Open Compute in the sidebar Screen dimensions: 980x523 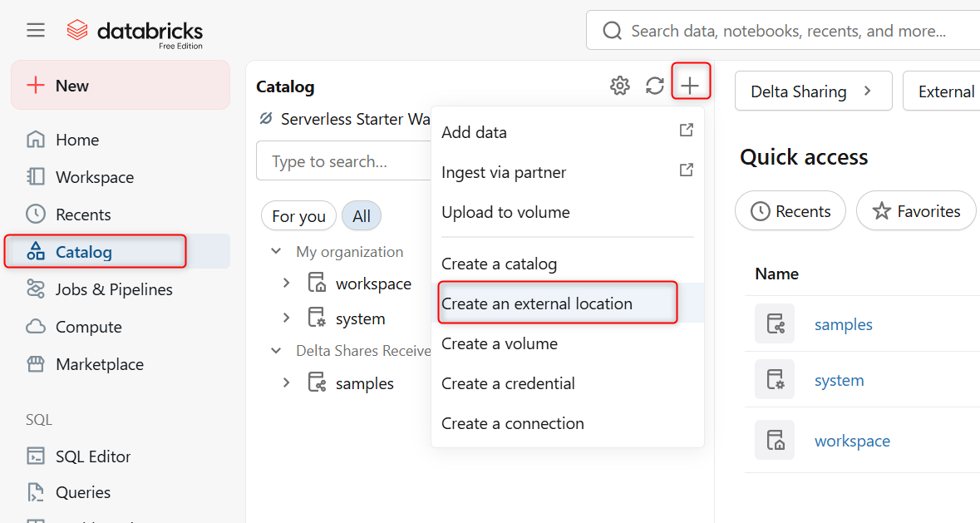tap(88, 327)
